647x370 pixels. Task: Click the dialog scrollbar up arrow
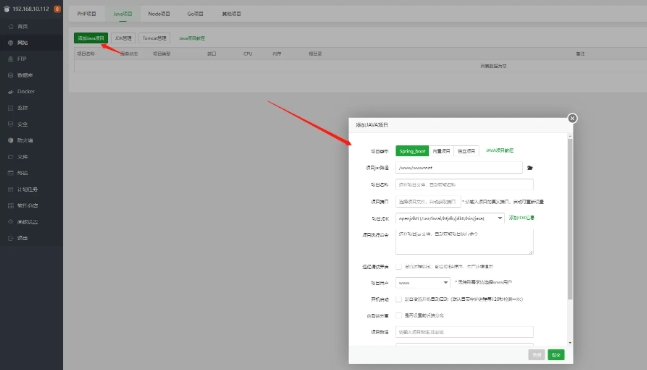[x=570, y=136]
